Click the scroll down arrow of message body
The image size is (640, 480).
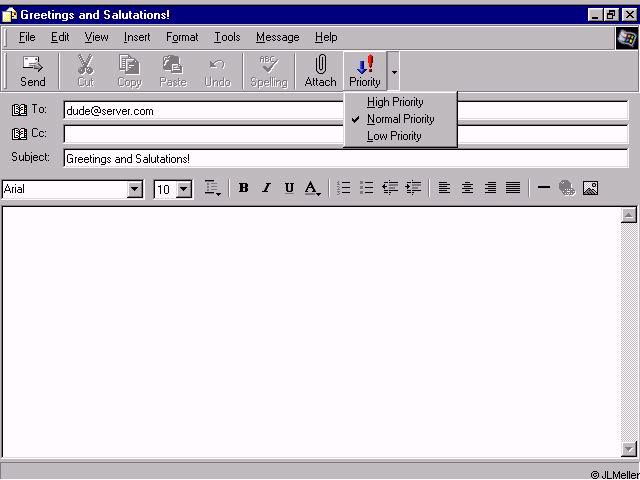[629, 449]
